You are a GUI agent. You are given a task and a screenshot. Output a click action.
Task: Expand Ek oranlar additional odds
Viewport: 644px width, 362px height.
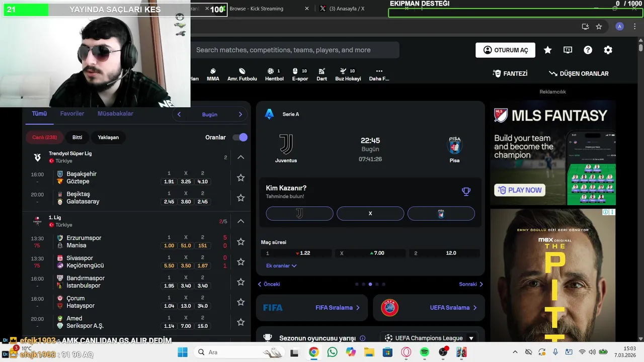281,265
